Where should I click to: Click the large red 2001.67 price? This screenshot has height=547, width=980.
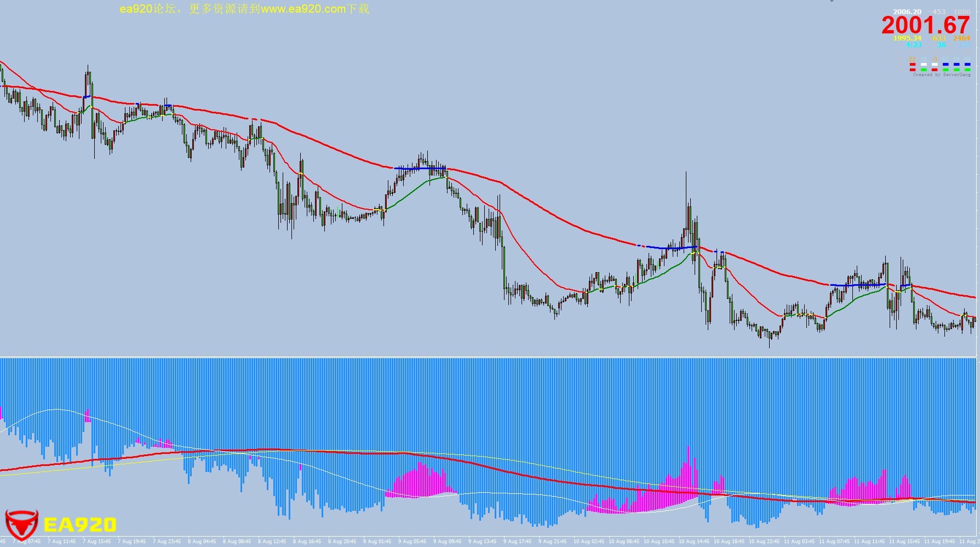(x=925, y=25)
